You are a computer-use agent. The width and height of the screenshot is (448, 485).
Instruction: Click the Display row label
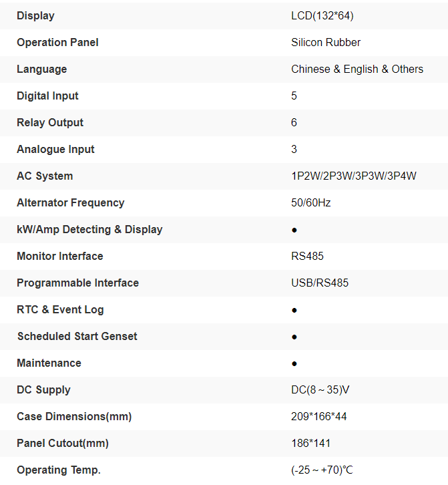point(35,15)
